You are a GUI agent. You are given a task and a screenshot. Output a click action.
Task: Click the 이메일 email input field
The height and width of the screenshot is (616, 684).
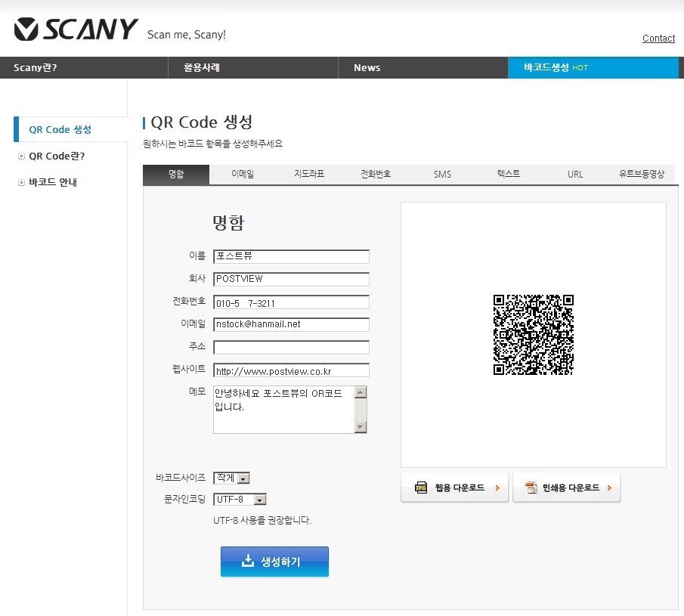click(x=292, y=324)
